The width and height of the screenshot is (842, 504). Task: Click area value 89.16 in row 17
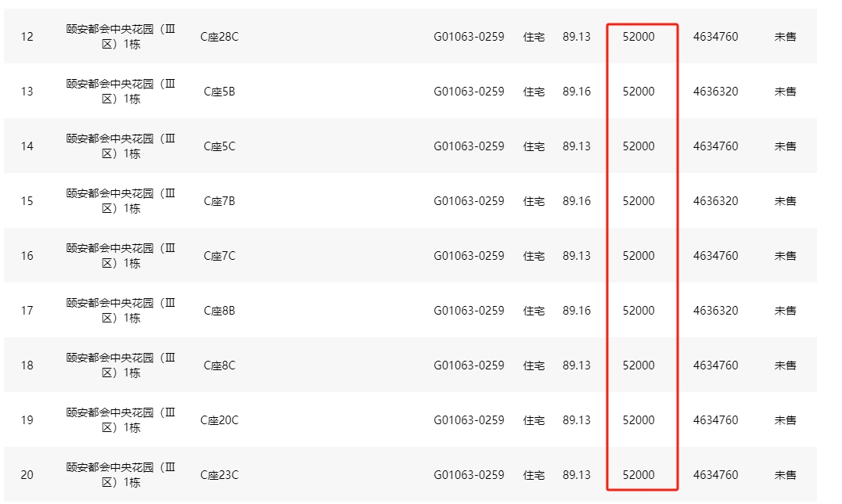tap(577, 311)
